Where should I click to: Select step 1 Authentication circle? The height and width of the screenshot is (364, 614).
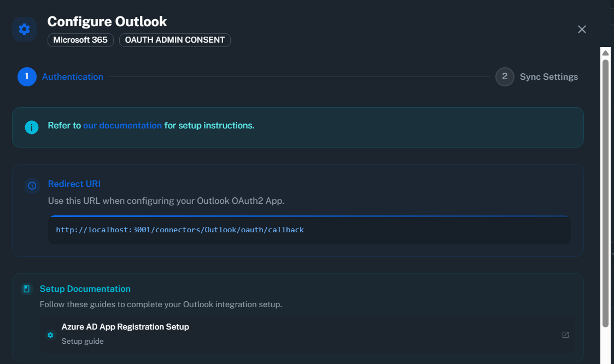(27, 77)
